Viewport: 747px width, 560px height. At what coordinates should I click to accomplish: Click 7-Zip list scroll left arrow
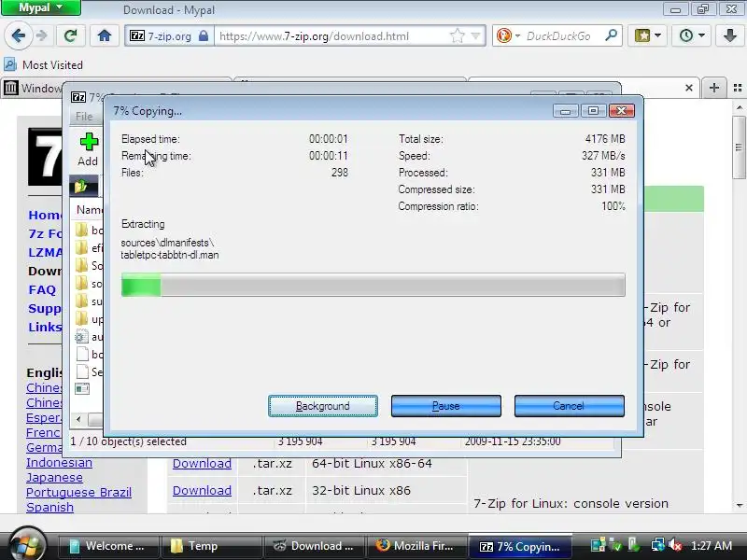pyautogui.click(x=78, y=419)
